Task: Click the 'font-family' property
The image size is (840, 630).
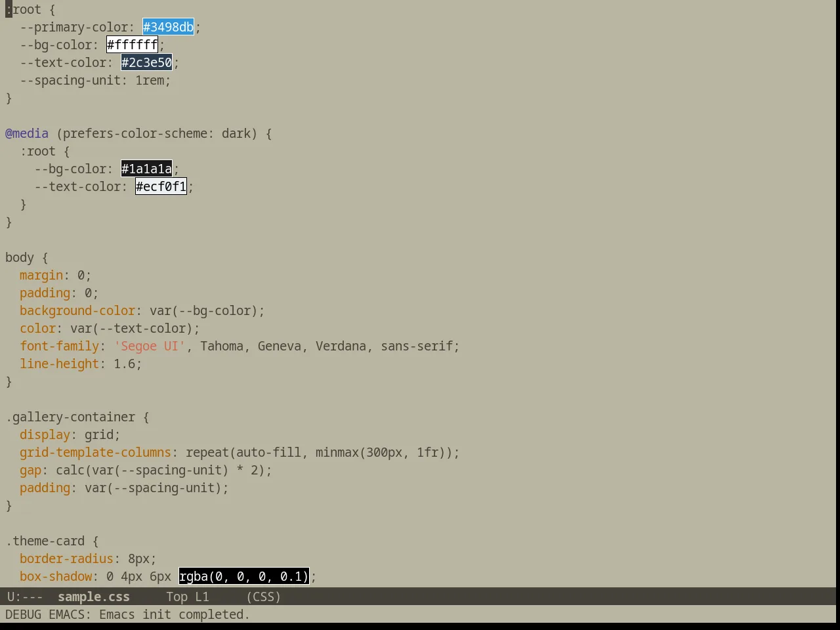Action: (x=59, y=346)
